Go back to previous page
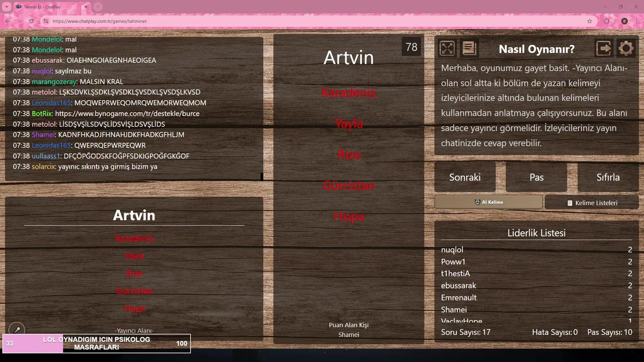The image size is (644, 362). tap(7, 21)
